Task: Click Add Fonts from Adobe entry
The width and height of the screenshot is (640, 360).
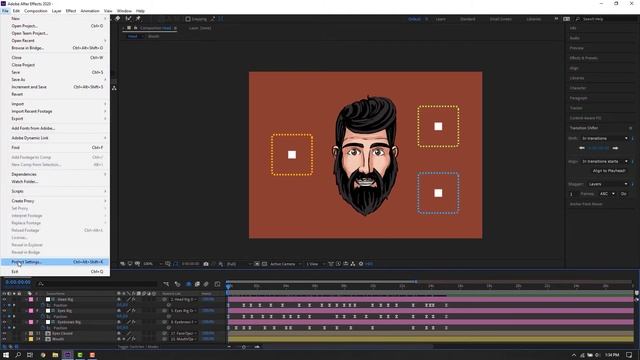Action: point(55,128)
